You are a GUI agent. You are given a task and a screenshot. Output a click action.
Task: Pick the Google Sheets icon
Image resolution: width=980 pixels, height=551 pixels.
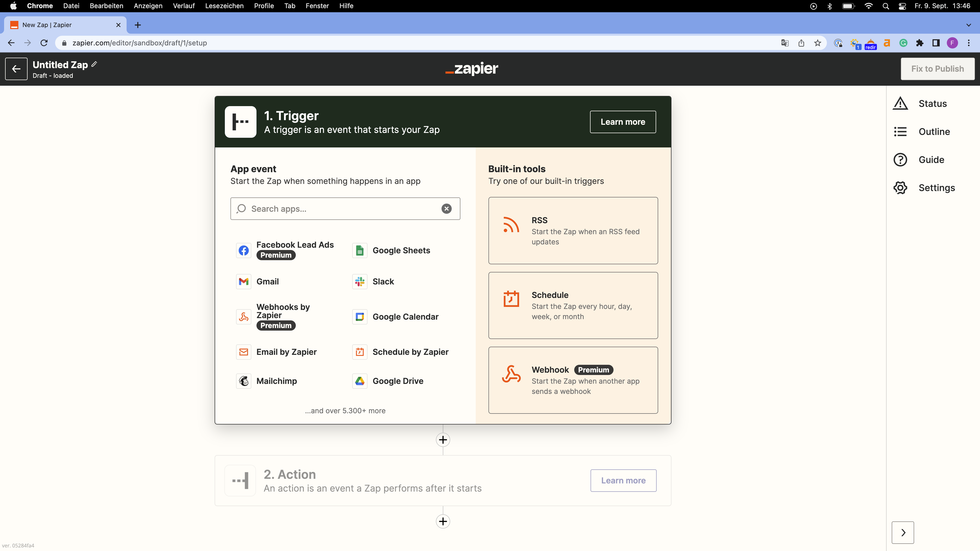(360, 250)
